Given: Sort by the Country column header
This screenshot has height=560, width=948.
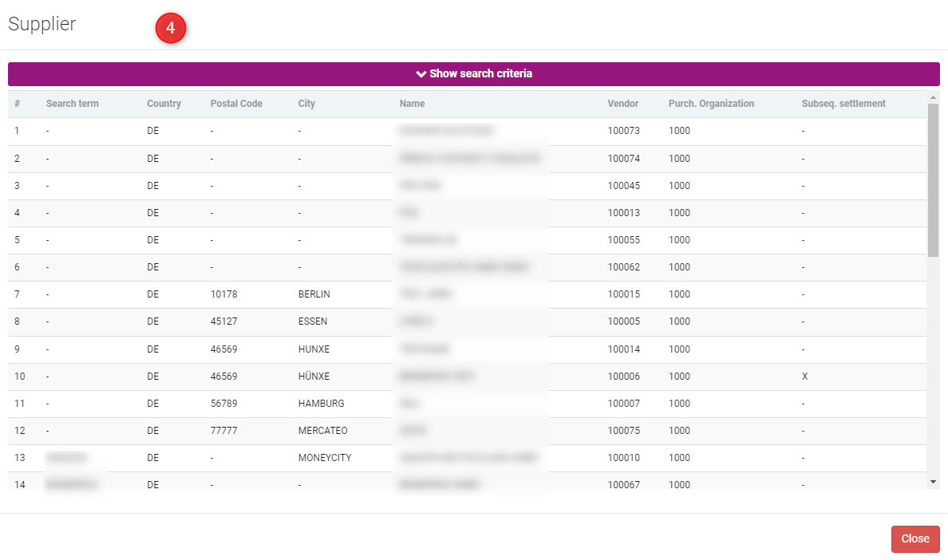Looking at the screenshot, I should [164, 104].
